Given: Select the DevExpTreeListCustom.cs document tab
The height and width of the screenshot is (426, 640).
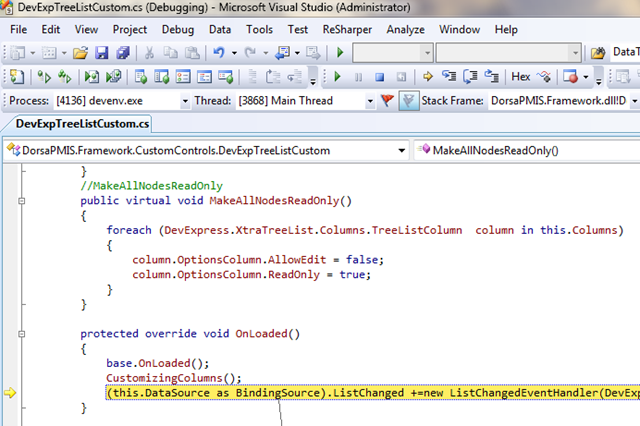Looking at the screenshot, I should pyautogui.click(x=82, y=124).
